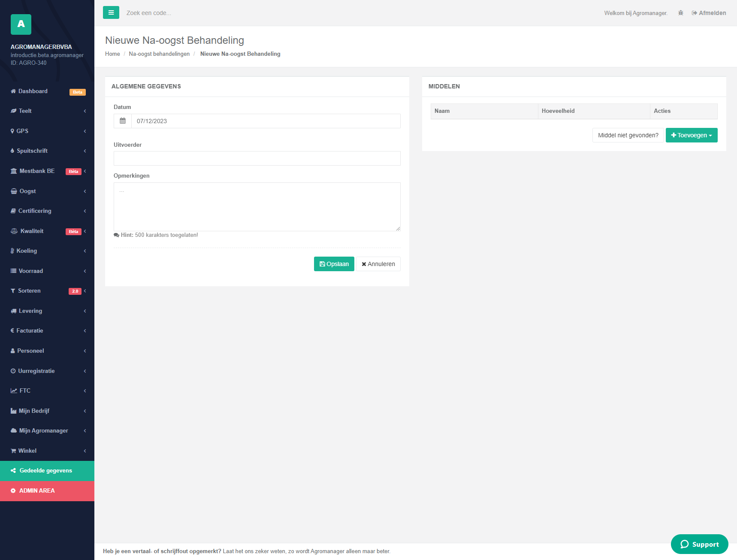Expand the Oogst submenu chevron
737x560 pixels.
[x=85, y=191]
